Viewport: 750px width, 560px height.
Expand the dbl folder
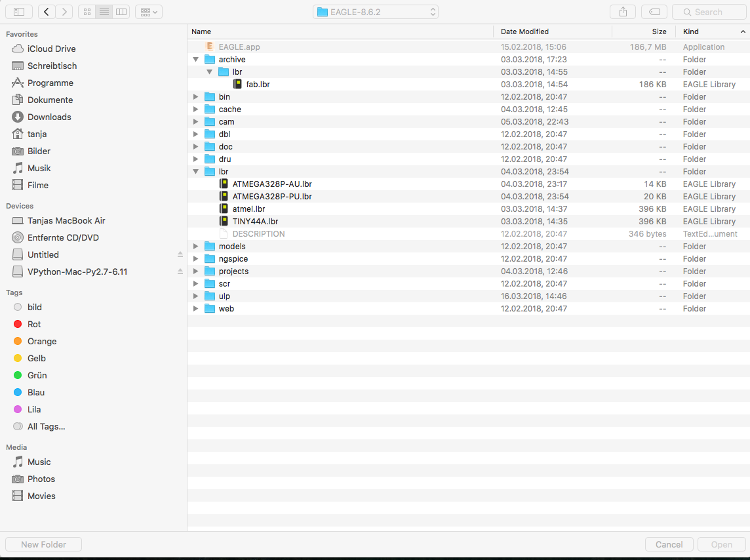tap(195, 134)
